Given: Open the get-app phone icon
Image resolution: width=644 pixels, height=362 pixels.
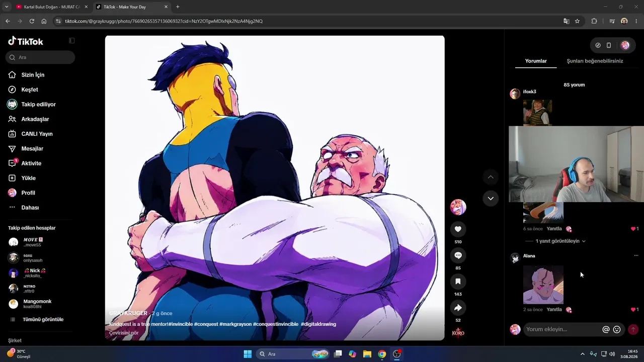Looking at the screenshot, I should pos(609,45).
